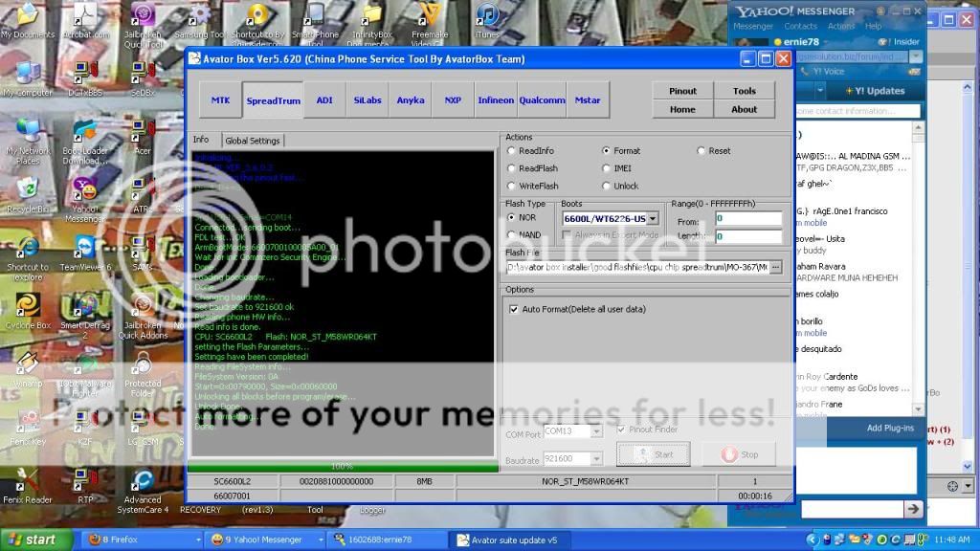Click the green 100% progress bar
This screenshot has height=551, width=980.
(x=342, y=466)
